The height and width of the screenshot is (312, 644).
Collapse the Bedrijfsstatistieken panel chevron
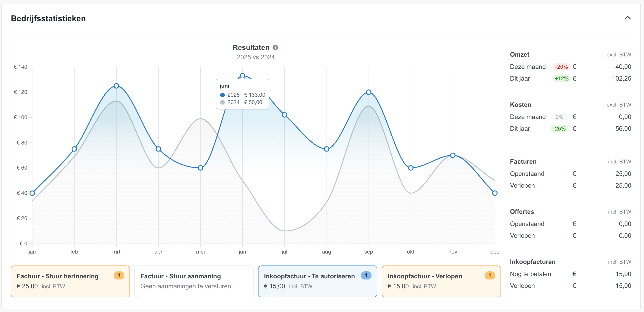628,18
